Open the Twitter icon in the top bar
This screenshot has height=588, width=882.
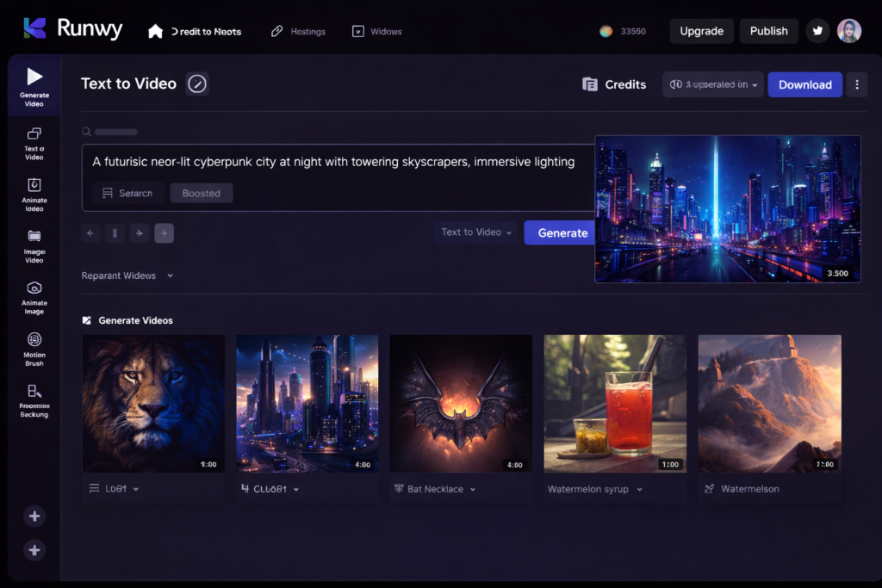pos(817,31)
